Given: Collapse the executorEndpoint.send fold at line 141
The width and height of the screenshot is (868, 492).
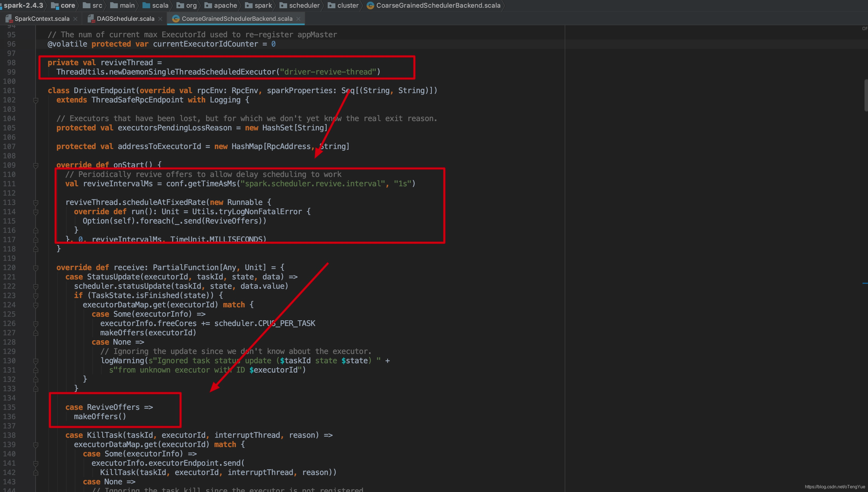Looking at the screenshot, I should 35,464.
